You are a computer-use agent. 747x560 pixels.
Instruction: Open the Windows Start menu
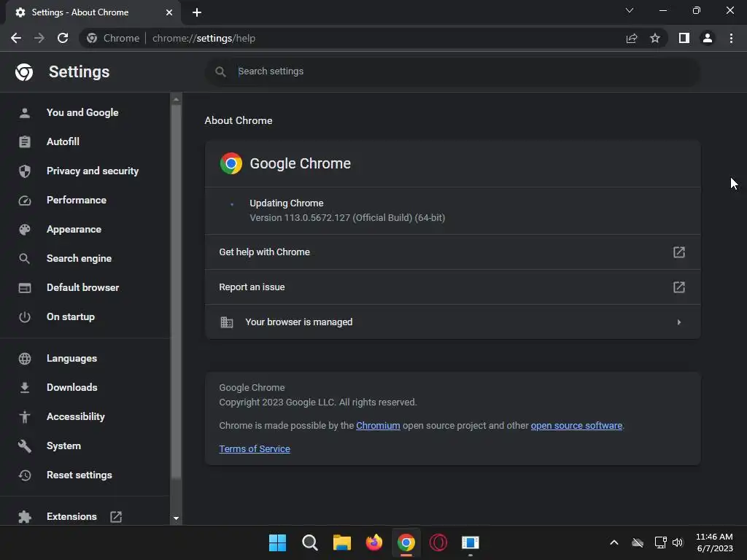coord(277,542)
